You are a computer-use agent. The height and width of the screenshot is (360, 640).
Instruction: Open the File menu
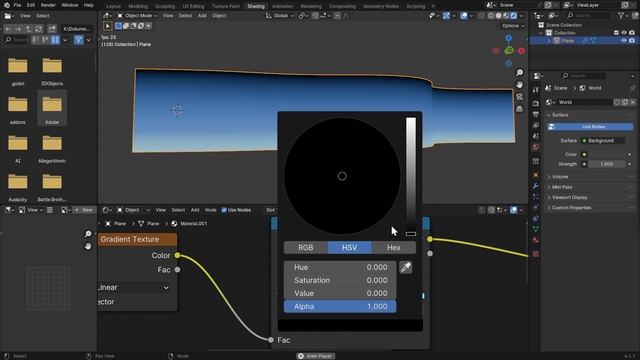(x=17, y=5)
